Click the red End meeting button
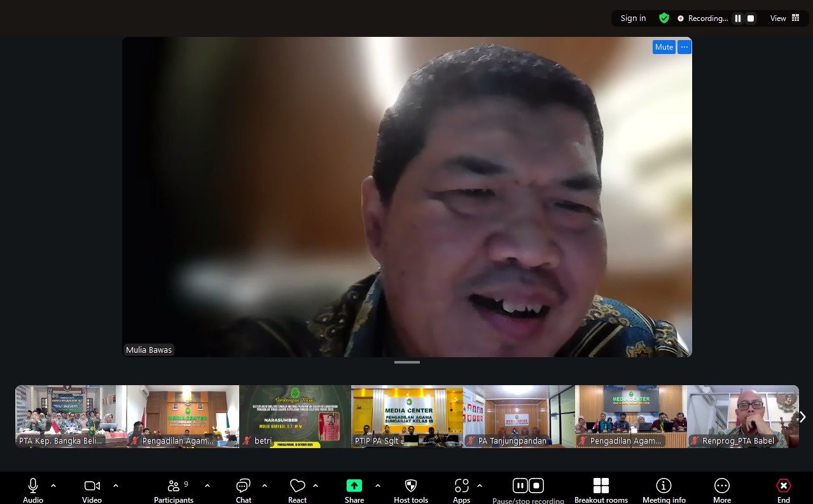813x504 pixels. point(784,490)
